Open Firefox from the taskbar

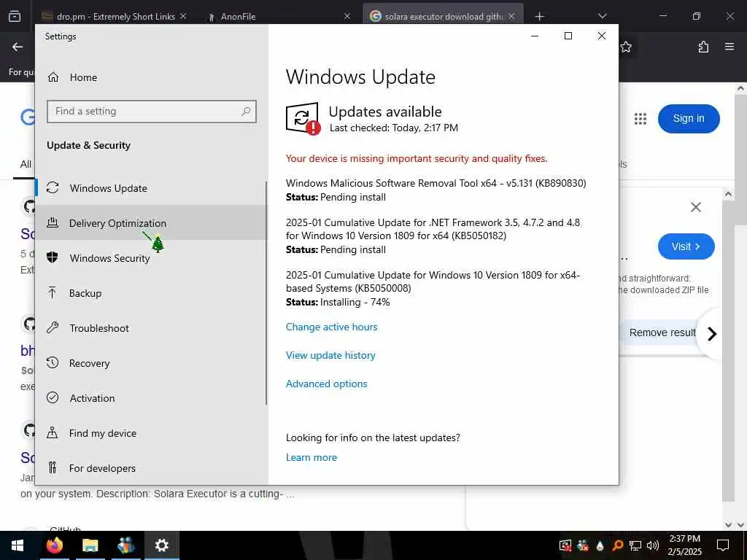tap(54, 545)
